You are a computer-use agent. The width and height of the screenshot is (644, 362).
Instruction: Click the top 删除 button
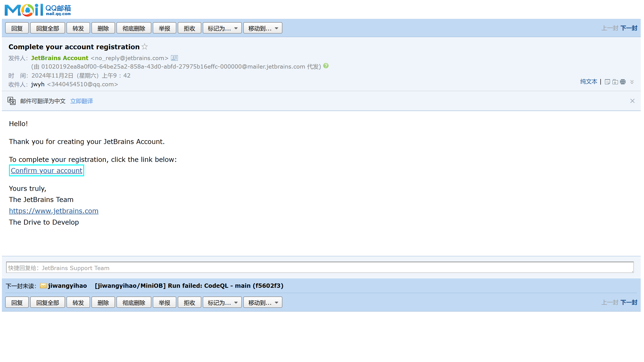pyautogui.click(x=103, y=28)
